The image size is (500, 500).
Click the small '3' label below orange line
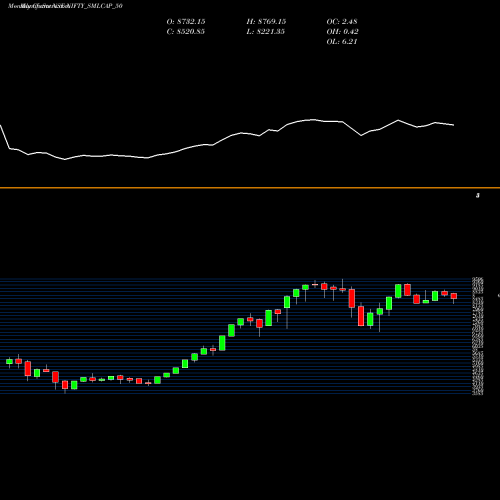[x=478, y=196]
